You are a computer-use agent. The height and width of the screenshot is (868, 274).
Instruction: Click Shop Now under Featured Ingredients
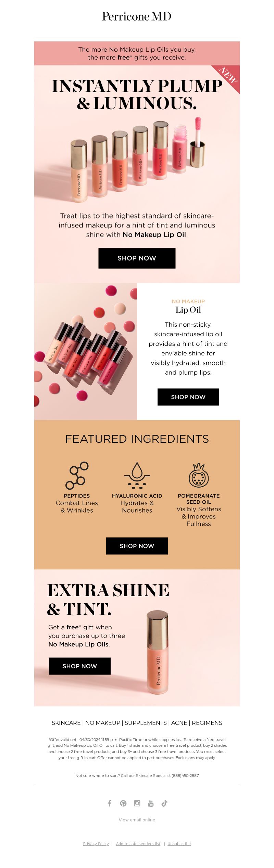coord(137,546)
